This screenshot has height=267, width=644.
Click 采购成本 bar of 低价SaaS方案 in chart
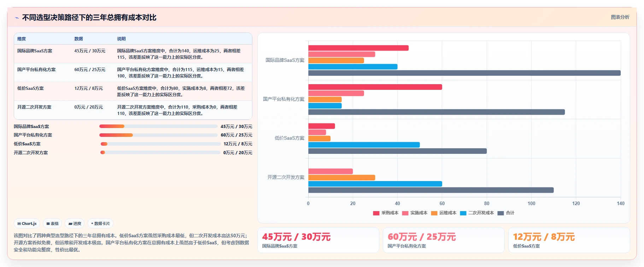click(322, 126)
